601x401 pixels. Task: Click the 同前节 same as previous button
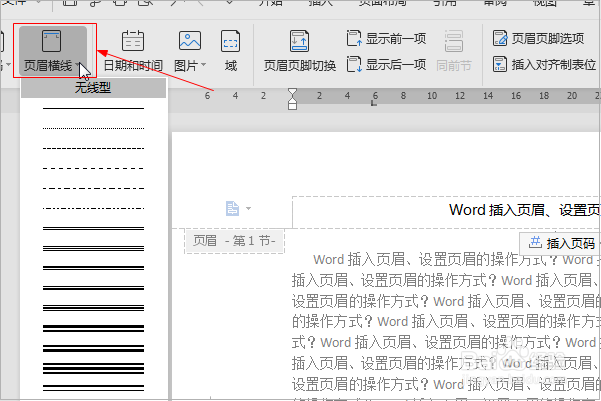(x=454, y=51)
